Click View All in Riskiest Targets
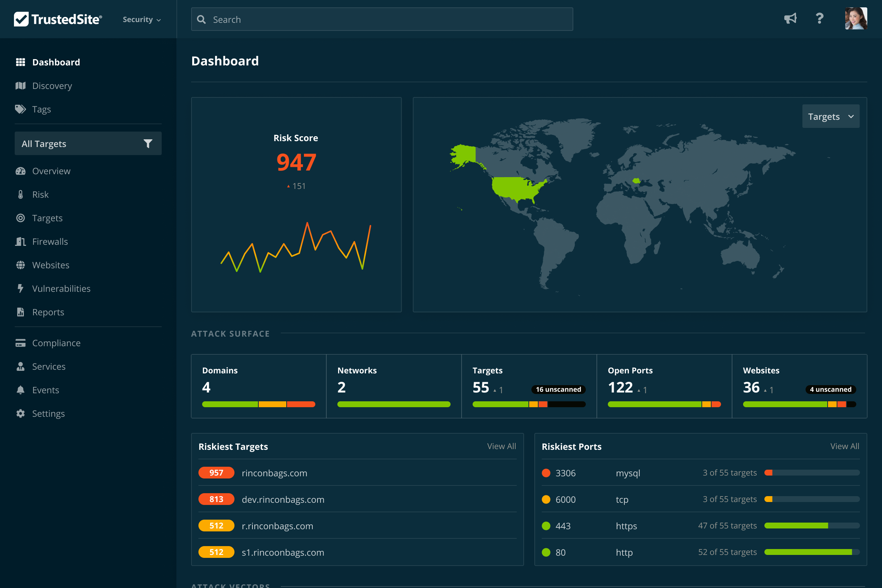Screen dimensions: 882x588 [501, 446]
